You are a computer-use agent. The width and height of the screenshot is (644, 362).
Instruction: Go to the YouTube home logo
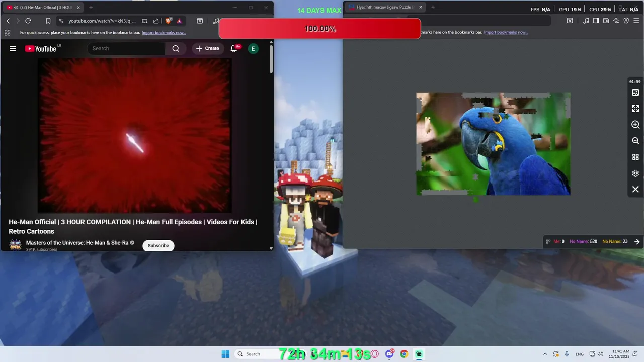pyautogui.click(x=41, y=49)
